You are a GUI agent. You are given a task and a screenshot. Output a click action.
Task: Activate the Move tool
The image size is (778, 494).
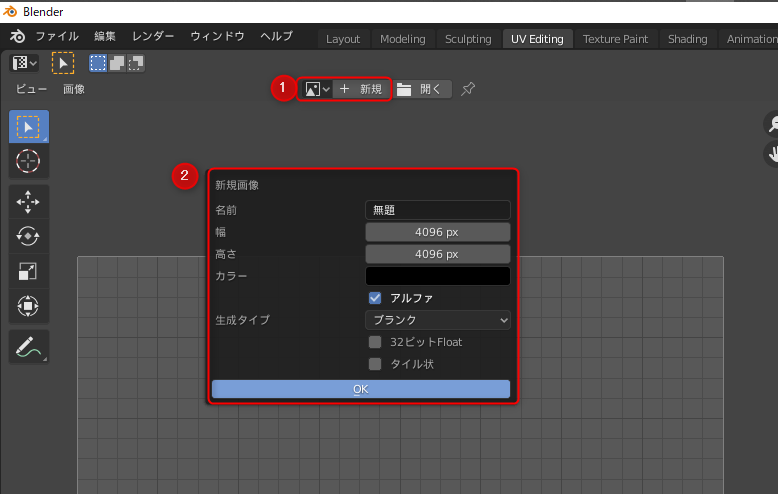click(28, 201)
